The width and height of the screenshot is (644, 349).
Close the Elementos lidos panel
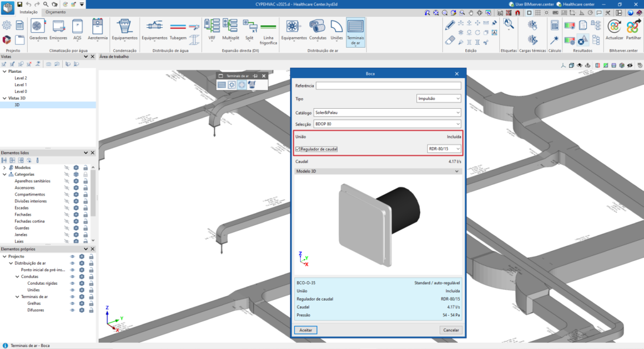pos(92,153)
